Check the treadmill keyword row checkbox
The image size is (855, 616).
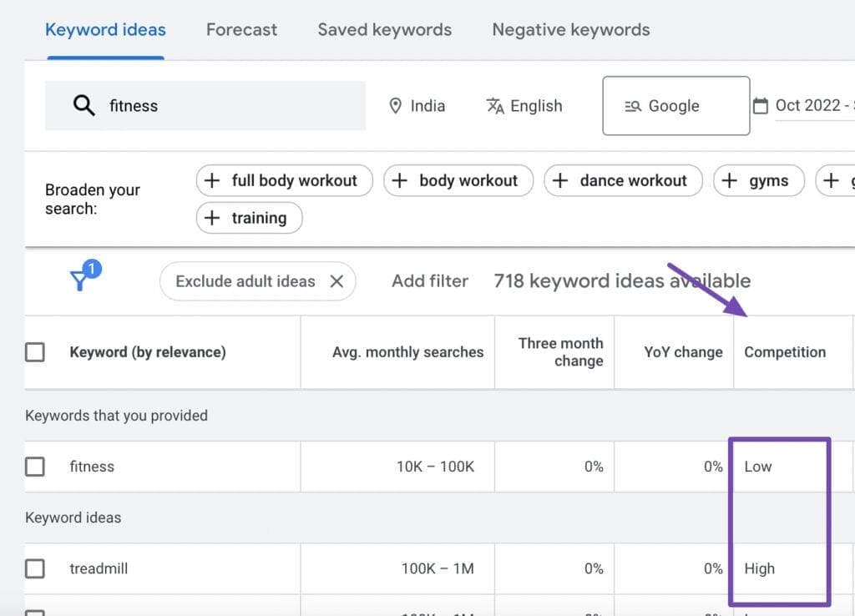point(35,568)
